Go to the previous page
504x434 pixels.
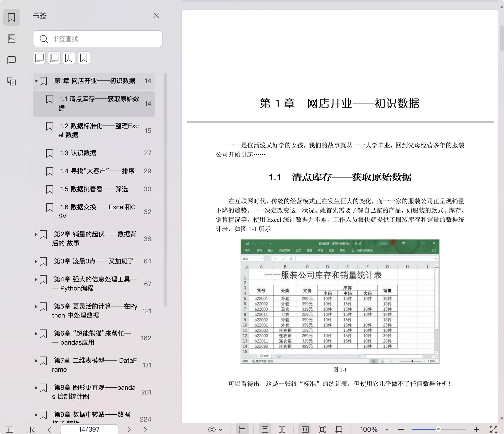(49, 429)
